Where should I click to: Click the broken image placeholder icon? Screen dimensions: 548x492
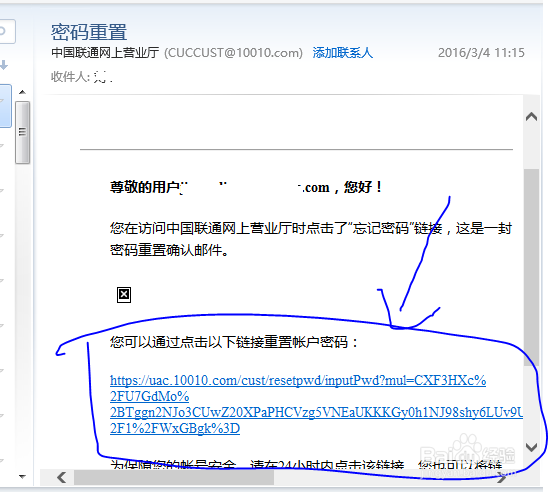click(124, 295)
